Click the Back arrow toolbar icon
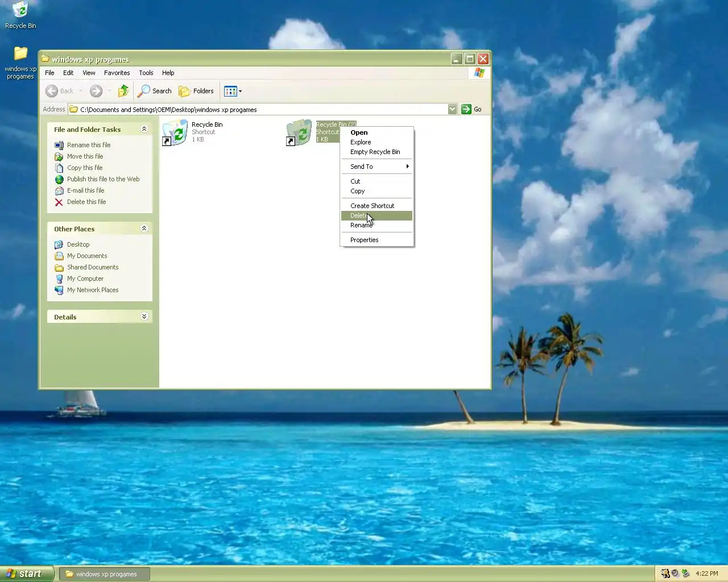 tap(52, 91)
